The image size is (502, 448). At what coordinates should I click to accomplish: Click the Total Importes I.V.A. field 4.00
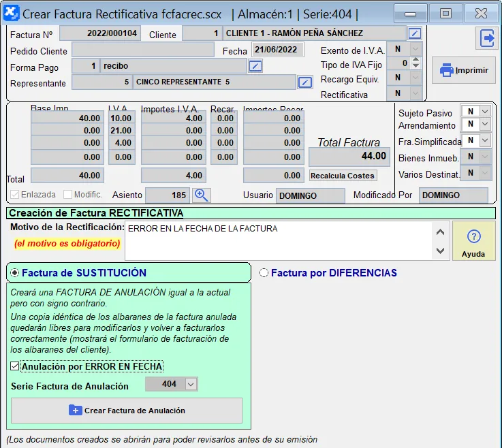(173, 176)
